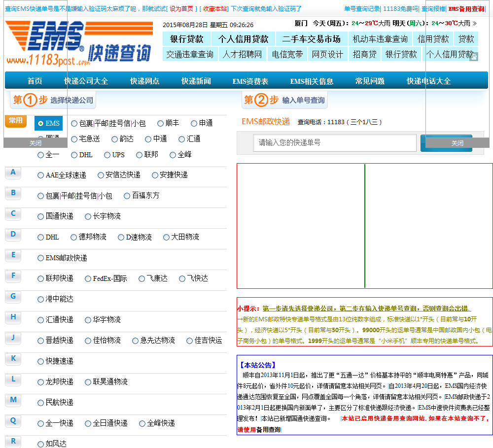Click the letter F index badge
The height and width of the screenshot is (448, 493).
coord(13,276)
